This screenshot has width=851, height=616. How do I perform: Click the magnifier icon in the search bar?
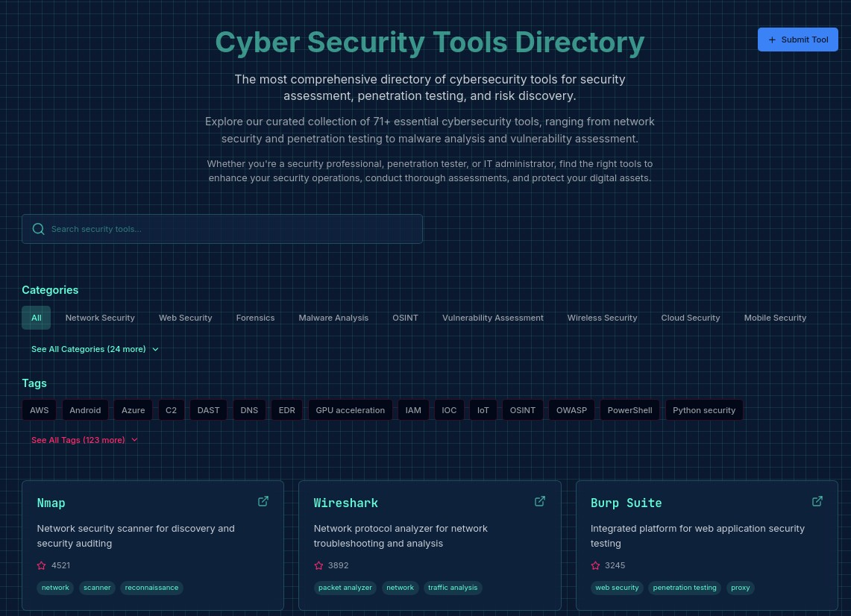39,229
